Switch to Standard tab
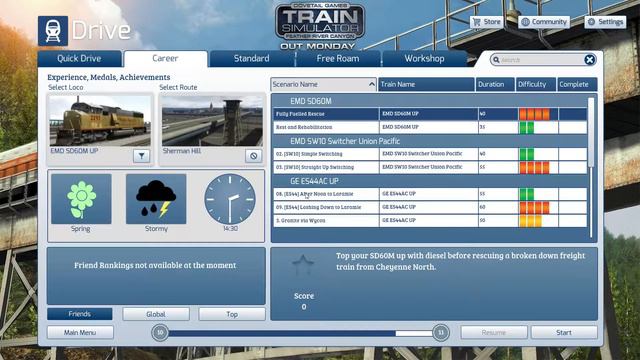The image size is (640, 360). [251, 58]
